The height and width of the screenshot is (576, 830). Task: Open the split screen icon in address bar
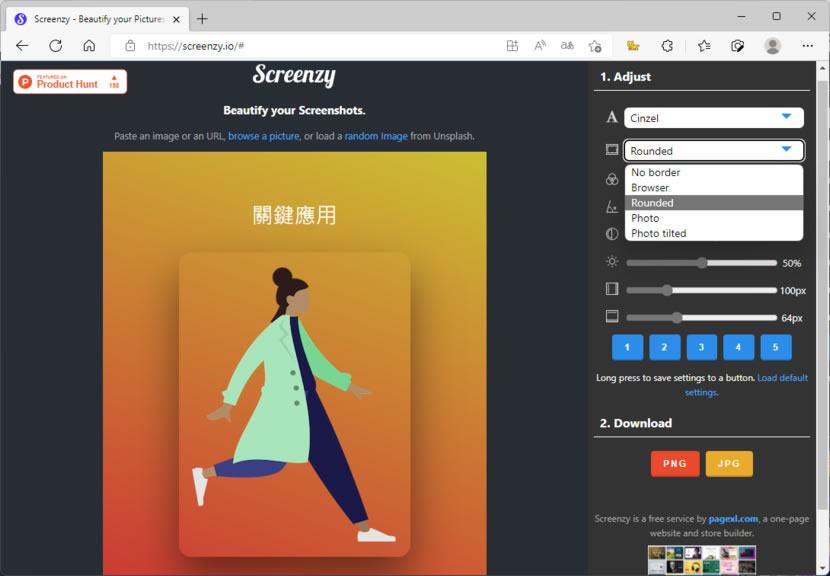[512, 46]
